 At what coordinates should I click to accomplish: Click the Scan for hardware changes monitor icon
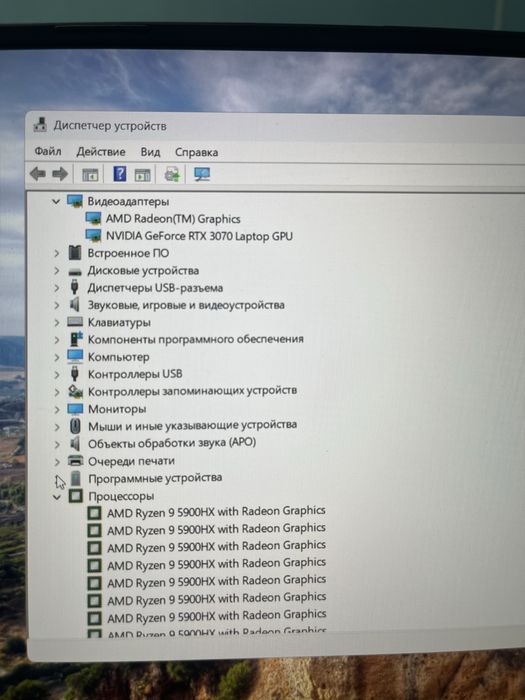(x=202, y=174)
